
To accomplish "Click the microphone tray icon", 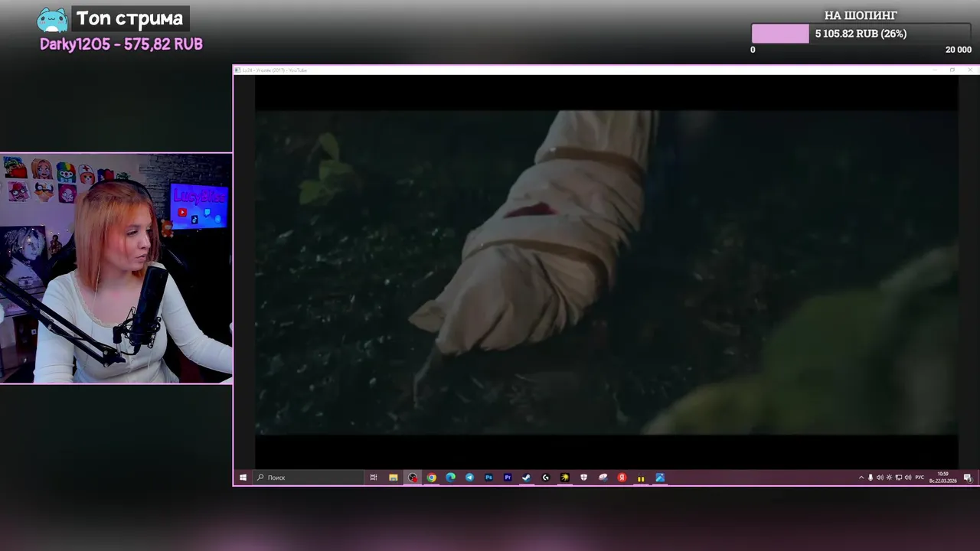I will (871, 478).
